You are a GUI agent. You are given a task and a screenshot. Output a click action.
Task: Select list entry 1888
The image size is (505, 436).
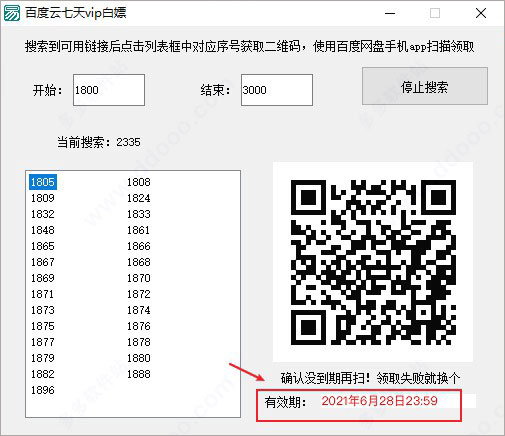[139, 374]
